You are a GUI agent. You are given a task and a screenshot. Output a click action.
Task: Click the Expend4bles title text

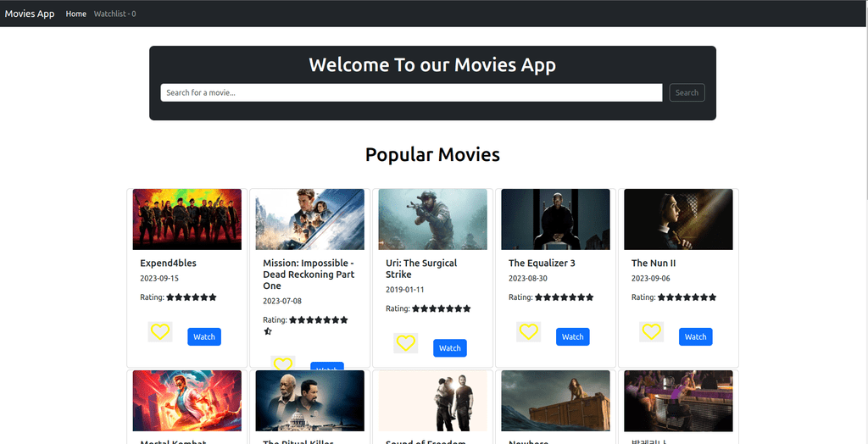[x=169, y=263]
